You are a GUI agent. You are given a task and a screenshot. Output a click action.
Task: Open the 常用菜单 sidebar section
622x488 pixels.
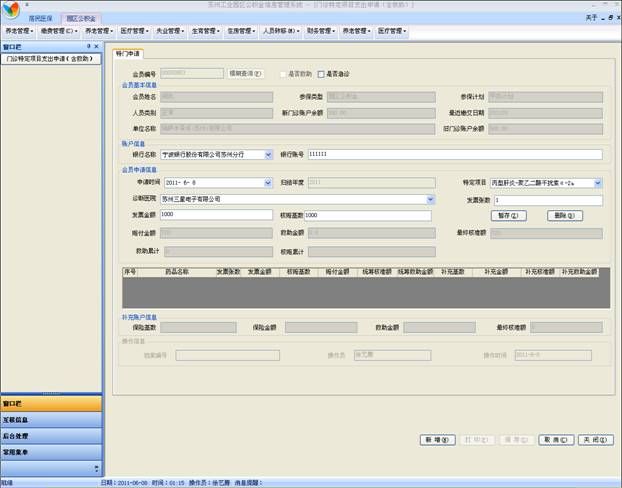51,452
